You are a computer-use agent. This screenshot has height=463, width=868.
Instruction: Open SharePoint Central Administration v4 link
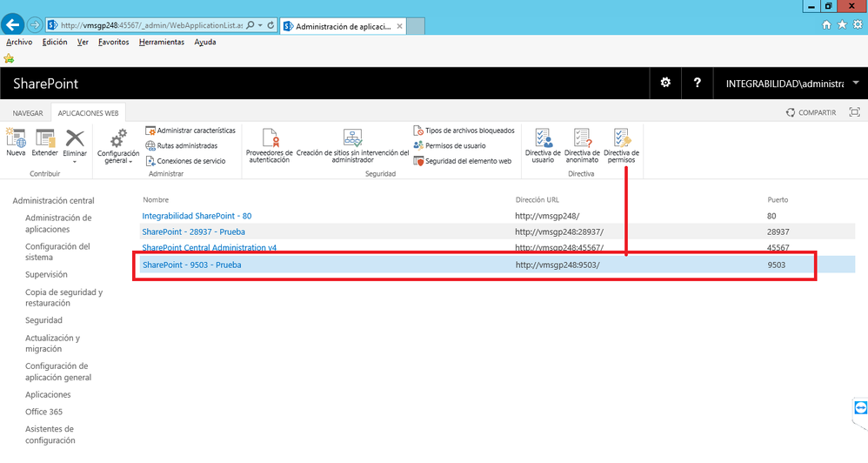pos(210,247)
